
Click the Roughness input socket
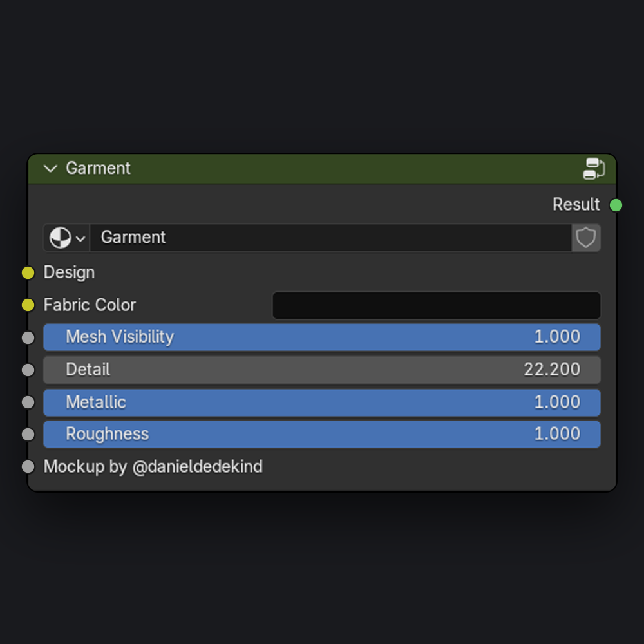click(x=28, y=435)
